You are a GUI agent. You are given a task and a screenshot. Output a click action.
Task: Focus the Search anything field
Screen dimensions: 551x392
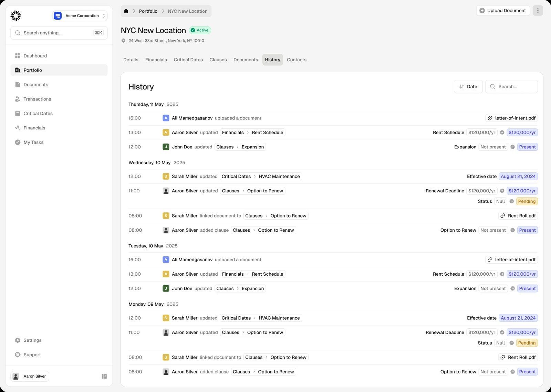pyautogui.click(x=59, y=33)
